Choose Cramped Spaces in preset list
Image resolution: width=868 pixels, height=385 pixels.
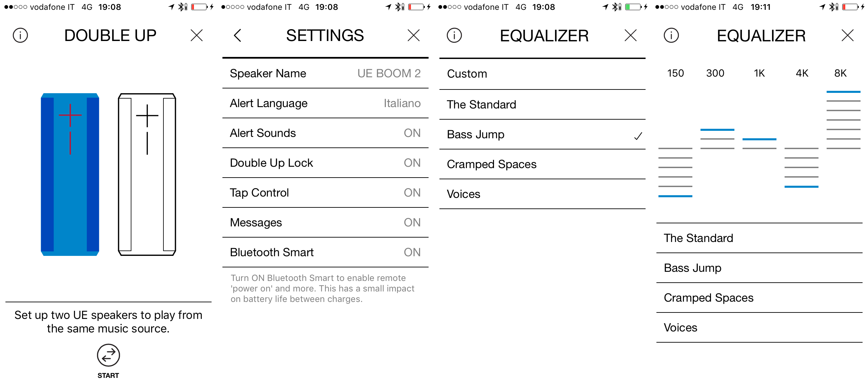[x=542, y=164]
